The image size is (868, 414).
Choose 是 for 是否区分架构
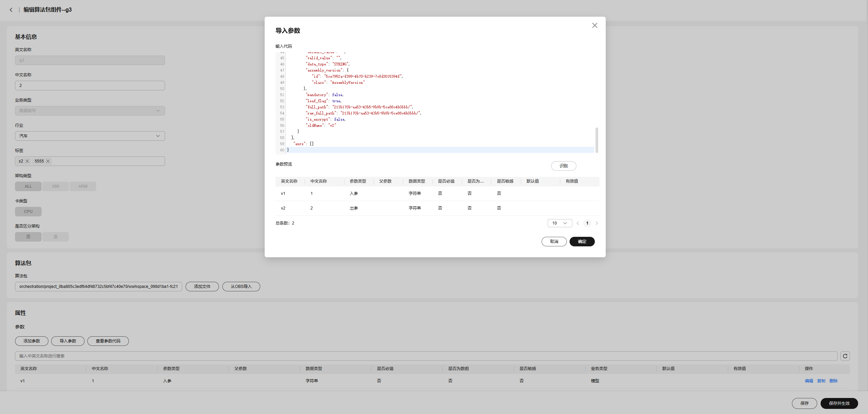pyautogui.click(x=55, y=237)
